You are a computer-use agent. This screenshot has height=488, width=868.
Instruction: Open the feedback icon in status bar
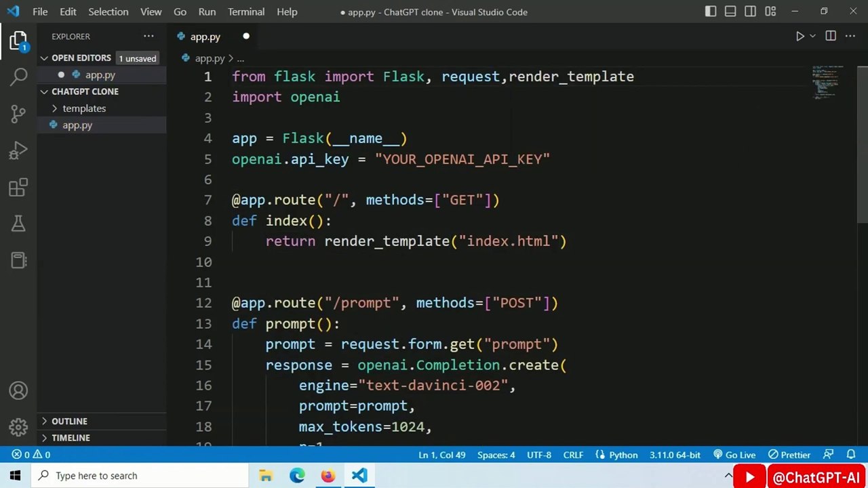pyautogui.click(x=828, y=455)
